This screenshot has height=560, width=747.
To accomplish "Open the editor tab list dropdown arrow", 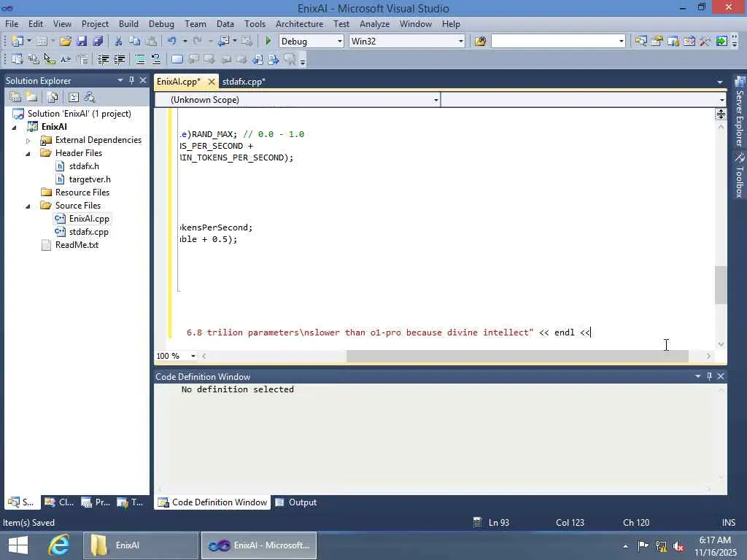I will click(720, 82).
